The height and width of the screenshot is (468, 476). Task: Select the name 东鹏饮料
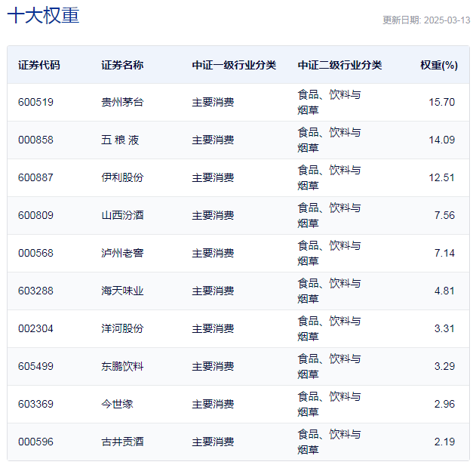(x=122, y=366)
